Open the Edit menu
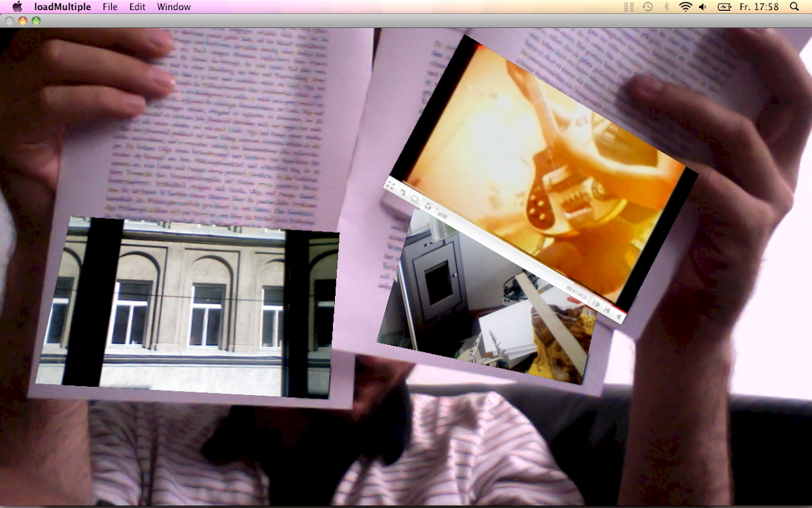This screenshot has width=812, height=508. [x=137, y=7]
